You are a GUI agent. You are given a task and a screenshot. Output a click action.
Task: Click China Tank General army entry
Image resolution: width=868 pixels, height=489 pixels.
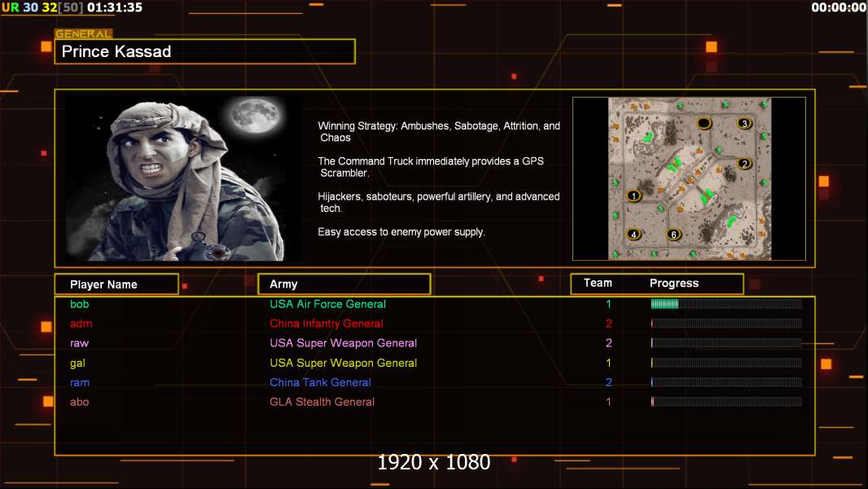click(x=320, y=383)
